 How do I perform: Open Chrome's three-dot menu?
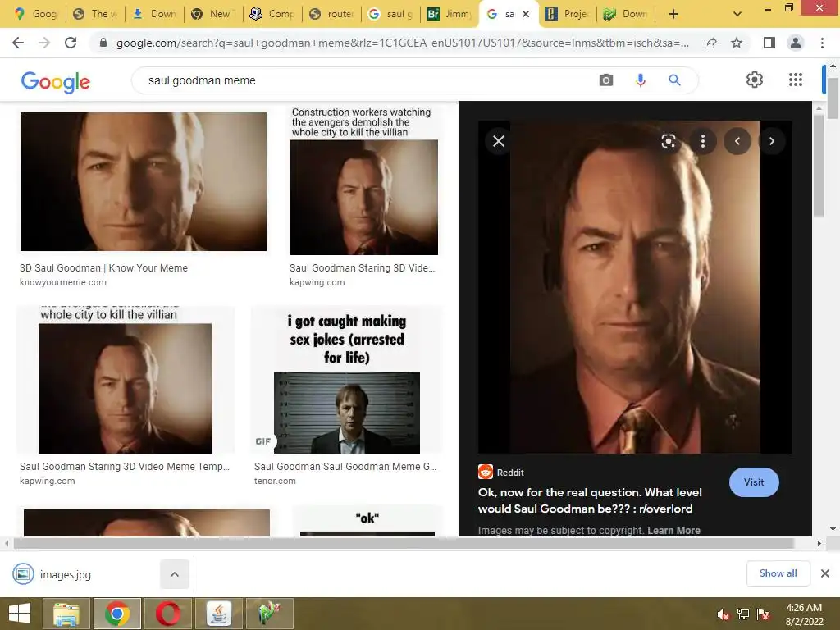[x=822, y=43]
